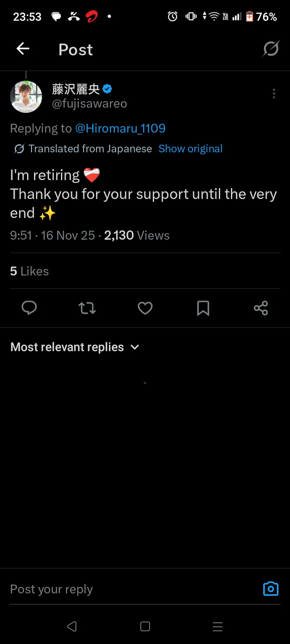Screen dimensions: 290x644
Task: Tap the back arrow in header
Action: (x=23, y=49)
